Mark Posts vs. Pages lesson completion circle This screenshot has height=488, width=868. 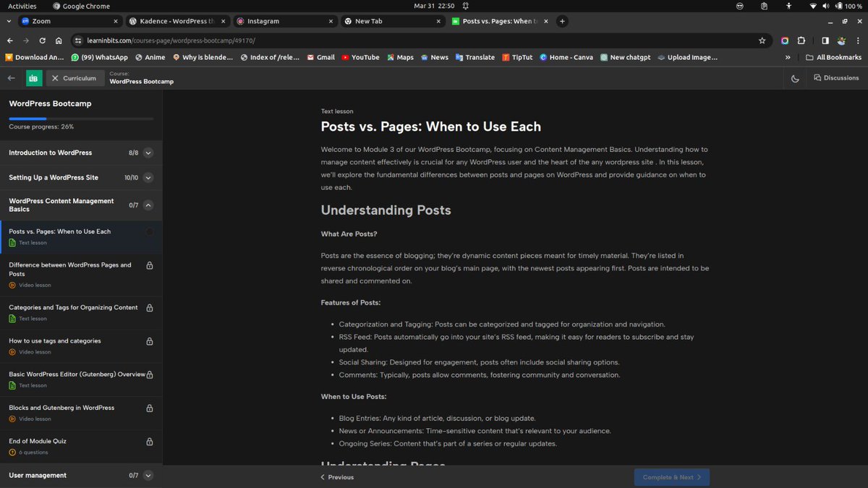150,232
